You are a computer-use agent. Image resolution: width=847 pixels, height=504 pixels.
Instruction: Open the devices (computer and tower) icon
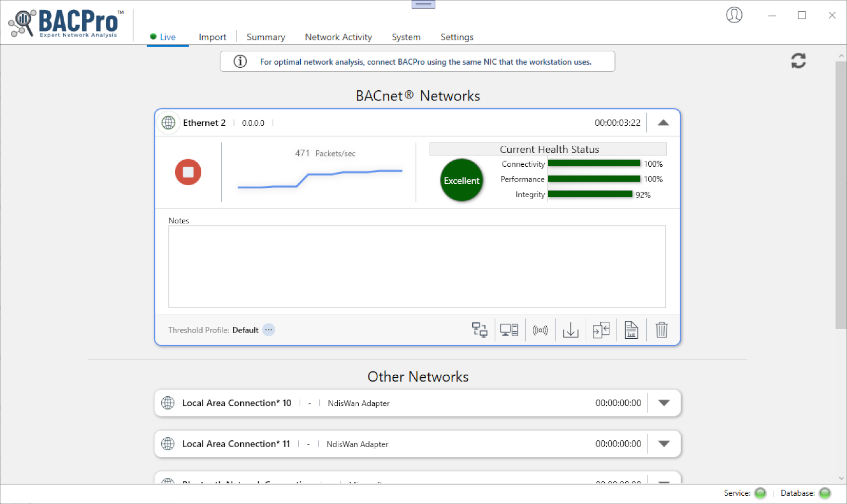(509, 330)
